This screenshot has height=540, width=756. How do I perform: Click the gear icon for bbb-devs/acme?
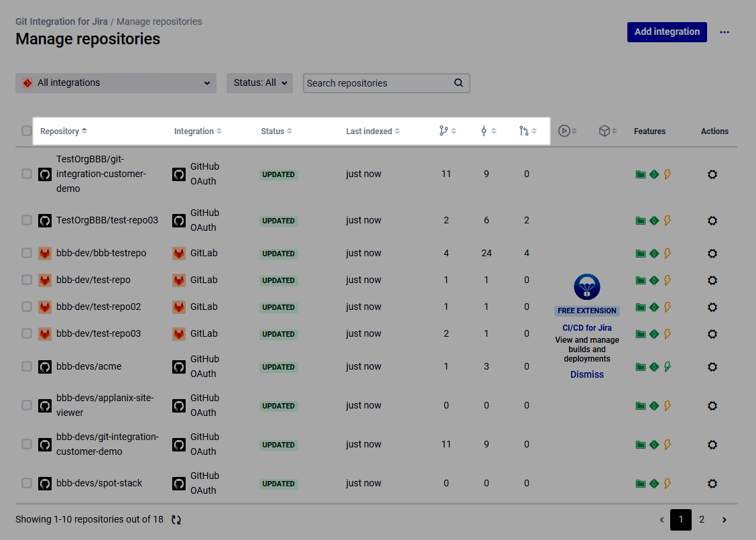pyautogui.click(x=712, y=367)
